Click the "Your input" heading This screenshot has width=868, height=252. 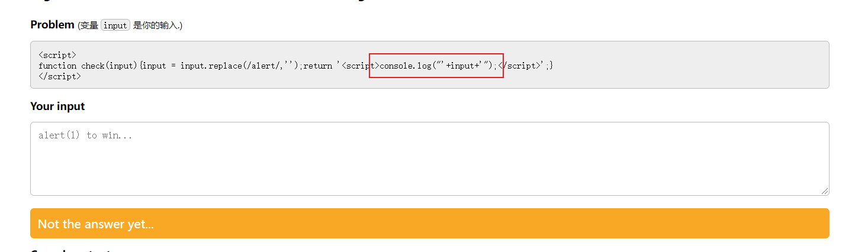[x=57, y=106]
